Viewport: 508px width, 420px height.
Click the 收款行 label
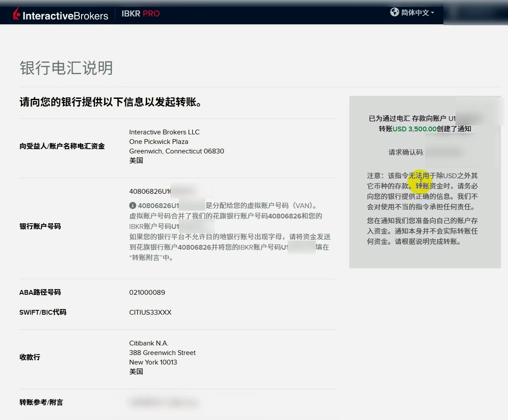30,357
